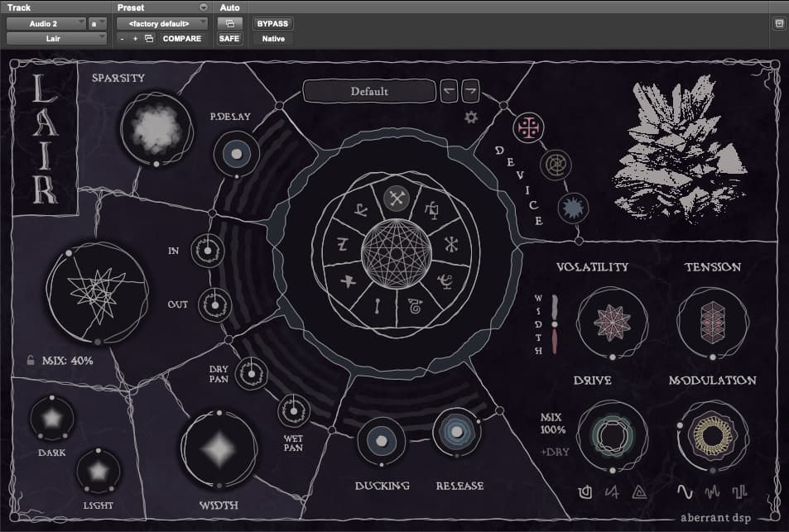Click the MIX: 40% value text
Screen dimensions: 789x532
67,361
